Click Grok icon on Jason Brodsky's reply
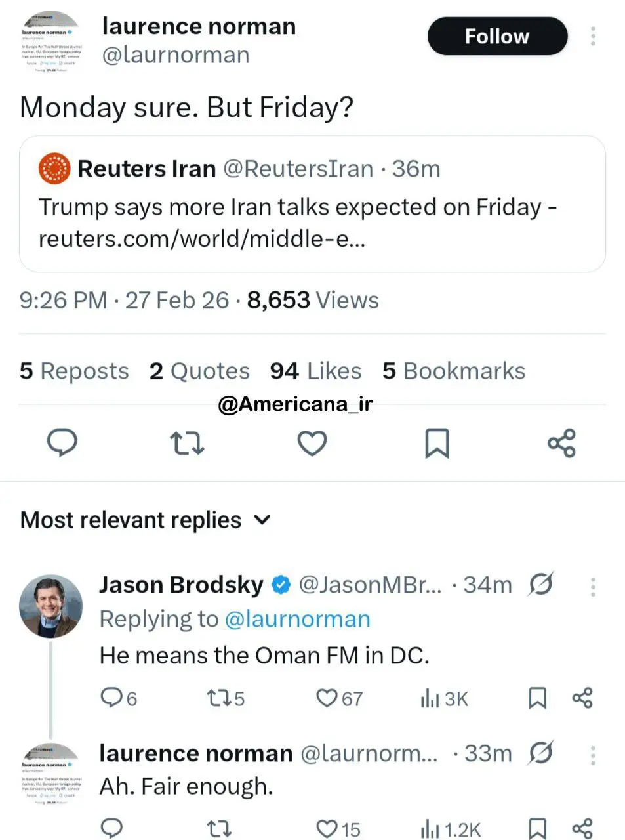Viewport: 625px width, 840px height. coord(540,584)
